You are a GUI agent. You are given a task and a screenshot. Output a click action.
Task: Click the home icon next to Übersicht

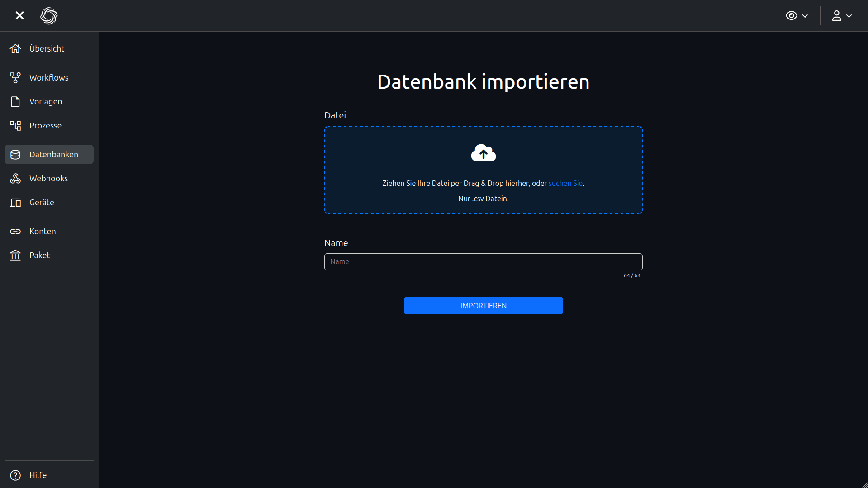(x=15, y=48)
